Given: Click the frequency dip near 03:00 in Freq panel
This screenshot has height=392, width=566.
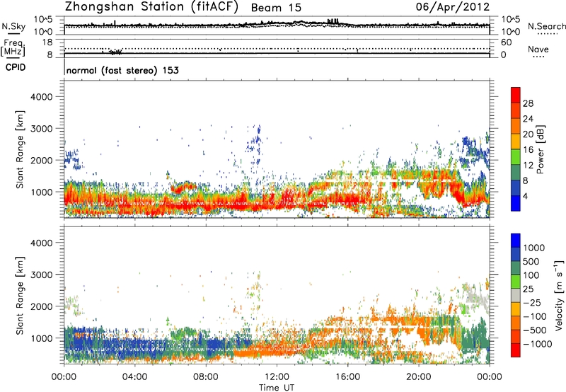Looking at the screenshot, I should click(x=115, y=52).
